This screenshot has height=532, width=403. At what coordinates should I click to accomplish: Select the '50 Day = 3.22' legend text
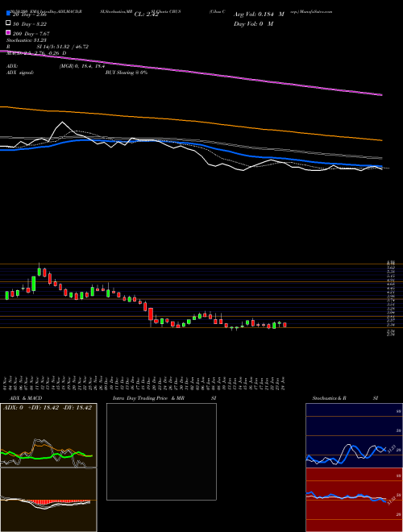pyautogui.click(x=30, y=23)
